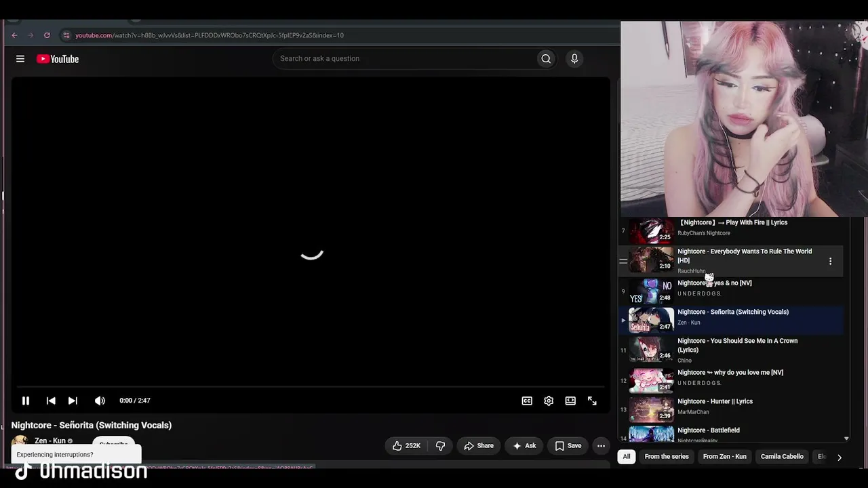The height and width of the screenshot is (488, 868).
Task: Focus the YouTube search box
Action: point(405,59)
